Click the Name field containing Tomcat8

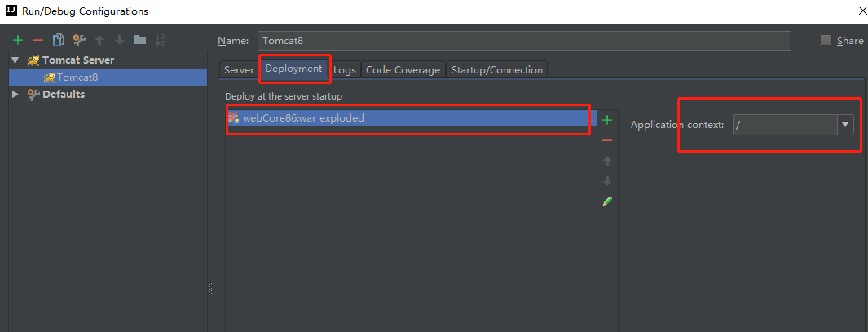[524, 41]
